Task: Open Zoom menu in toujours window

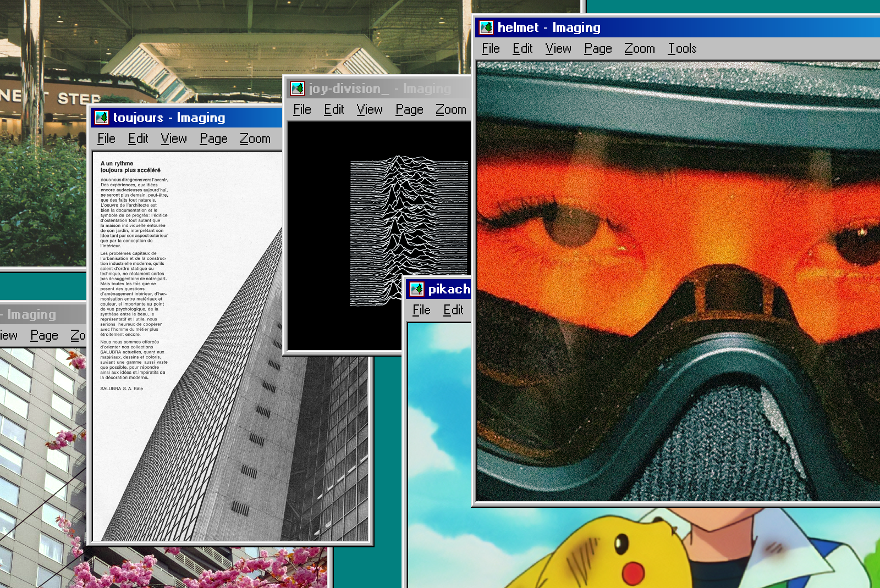Action: (x=255, y=138)
